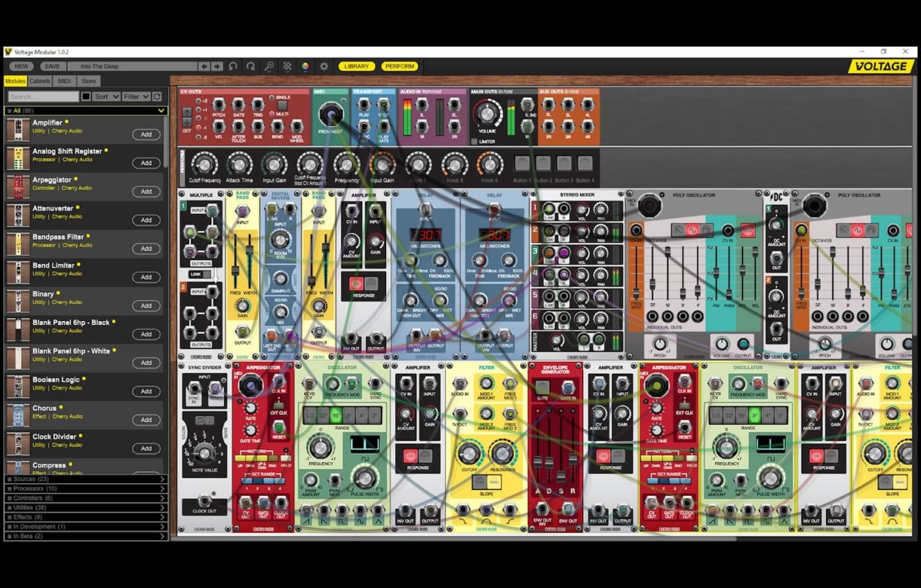Add the Amplifier module
Viewport: 921px width, 588px height.
[x=146, y=135]
